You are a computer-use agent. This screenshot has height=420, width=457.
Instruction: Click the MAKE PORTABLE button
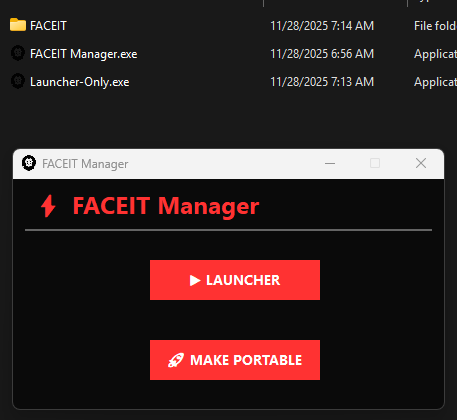(235, 360)
